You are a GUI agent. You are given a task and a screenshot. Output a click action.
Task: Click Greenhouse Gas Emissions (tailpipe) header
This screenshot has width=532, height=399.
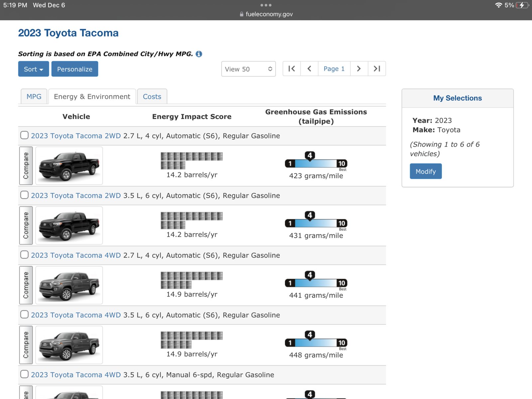pos(316,117)
